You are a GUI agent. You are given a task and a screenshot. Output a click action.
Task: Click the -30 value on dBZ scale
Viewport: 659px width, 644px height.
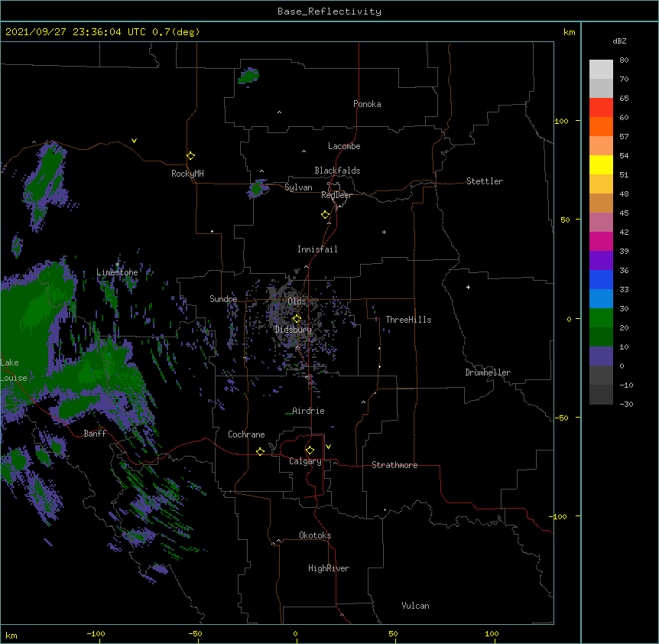[x=626, y=404]
